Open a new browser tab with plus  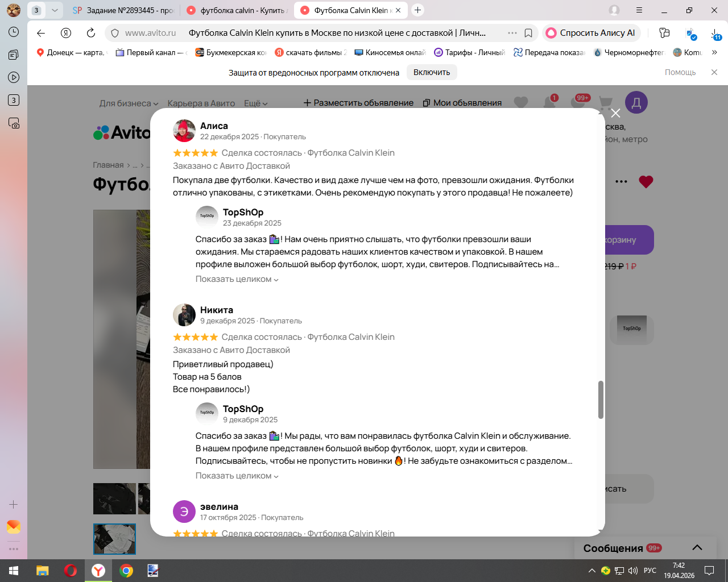[x=418, y=10]
